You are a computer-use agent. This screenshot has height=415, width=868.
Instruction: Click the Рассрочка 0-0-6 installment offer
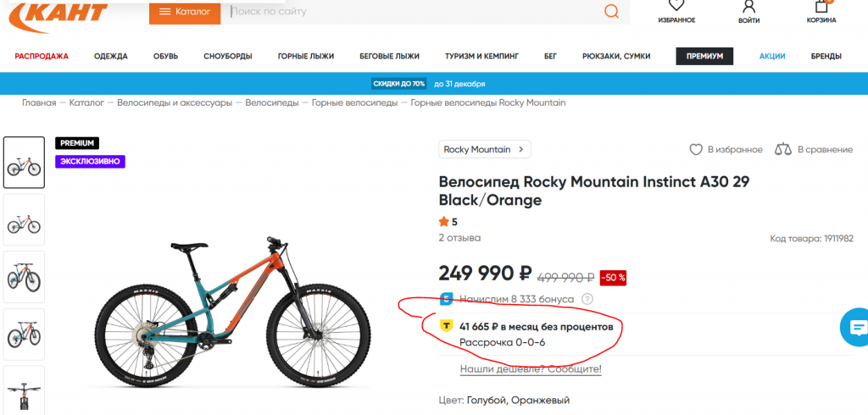coord(502,342)
